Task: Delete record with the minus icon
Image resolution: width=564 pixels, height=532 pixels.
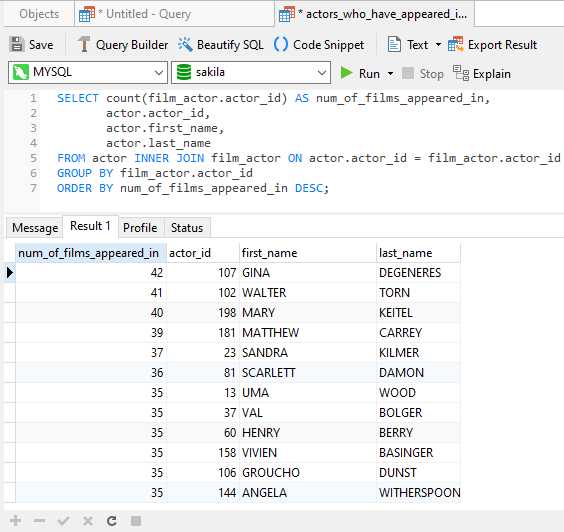Action: click(40, 520)
